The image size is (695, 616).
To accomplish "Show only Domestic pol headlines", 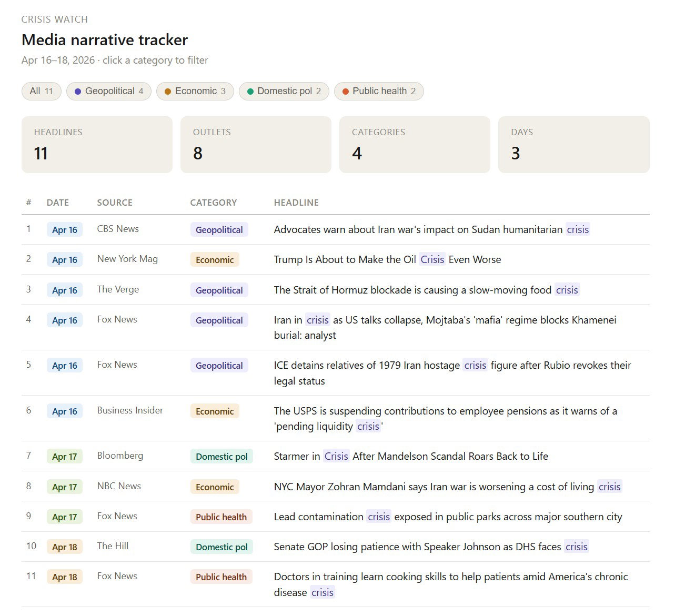I will (x=284, y=91).
